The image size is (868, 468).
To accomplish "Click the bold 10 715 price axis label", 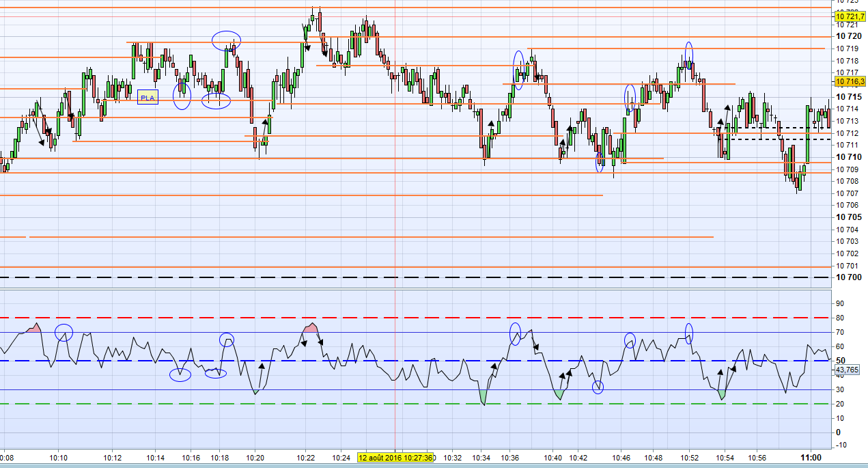I will click(x=848, y=96).
